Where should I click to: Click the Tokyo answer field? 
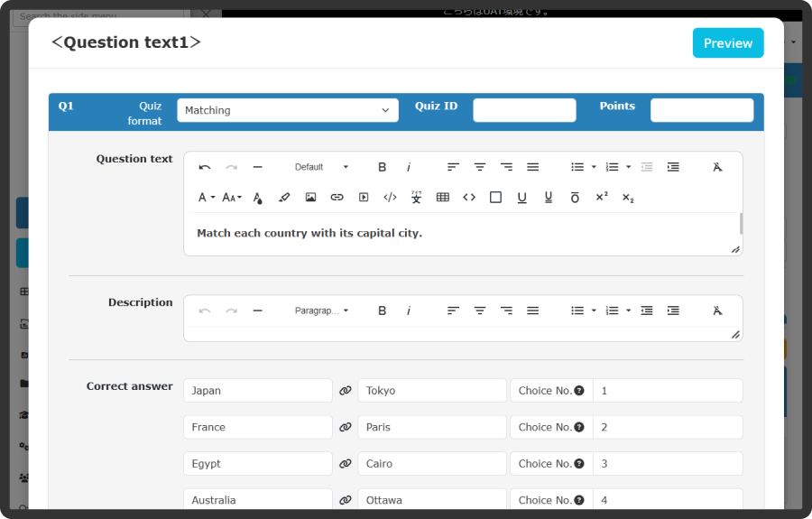coord(432,391)
